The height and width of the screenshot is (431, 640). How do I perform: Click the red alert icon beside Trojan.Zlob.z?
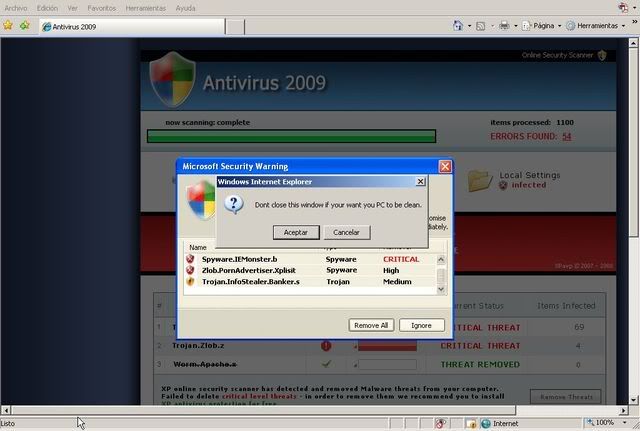(326, 346)
